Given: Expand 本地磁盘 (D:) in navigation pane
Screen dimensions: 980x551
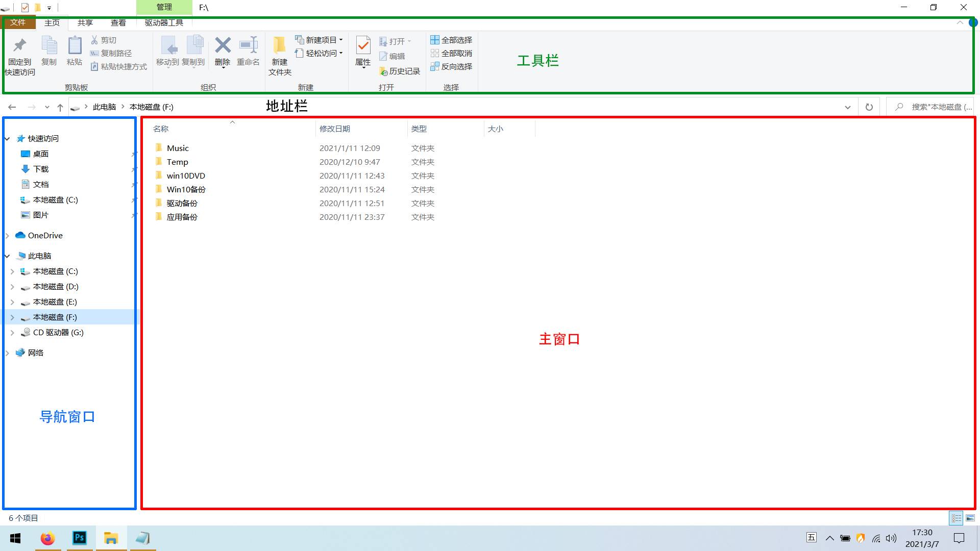Looking at the screenshot, I should tap(12, 286).
